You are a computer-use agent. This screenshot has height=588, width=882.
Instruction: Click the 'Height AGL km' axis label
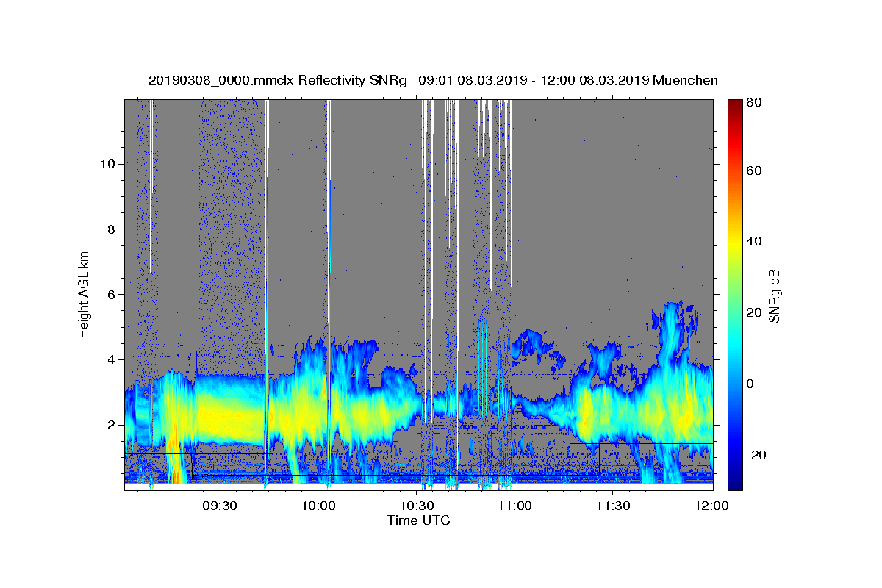click(x=84, y=294)
